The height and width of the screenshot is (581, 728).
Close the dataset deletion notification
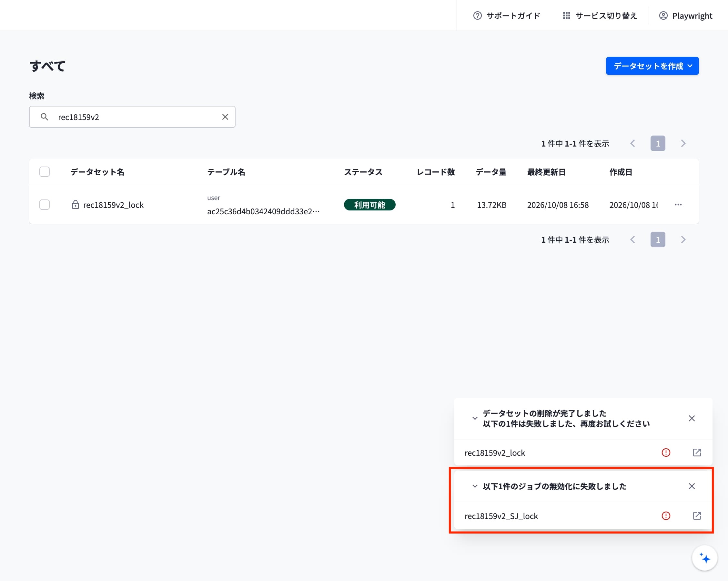[x=692, y=418]
